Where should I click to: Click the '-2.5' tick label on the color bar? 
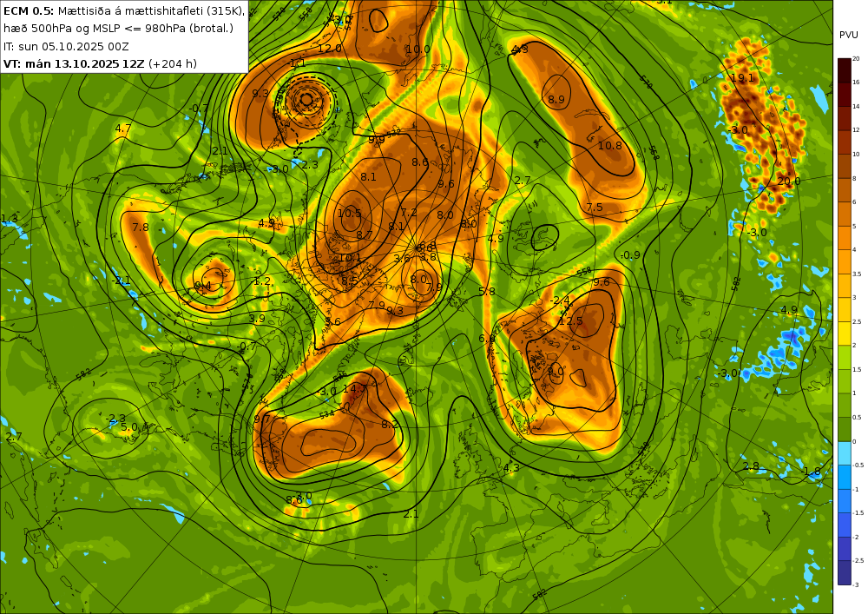(858, 561)
